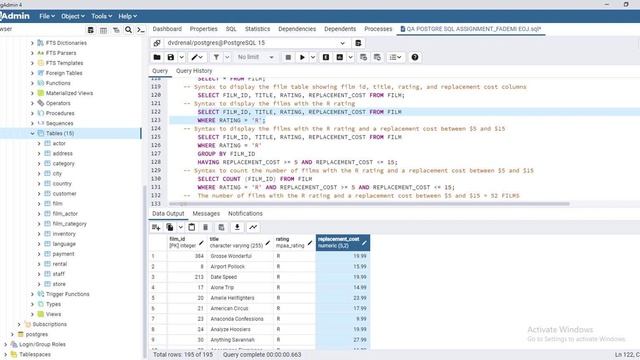Switch to the Properties tab
Viewport: 640px width, 360px height.
click(203, 29)
